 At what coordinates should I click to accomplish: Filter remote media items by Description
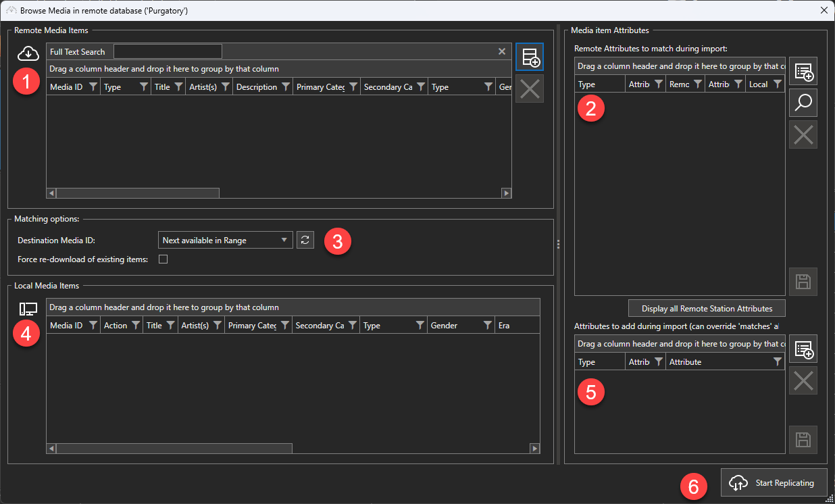(286, 86)
